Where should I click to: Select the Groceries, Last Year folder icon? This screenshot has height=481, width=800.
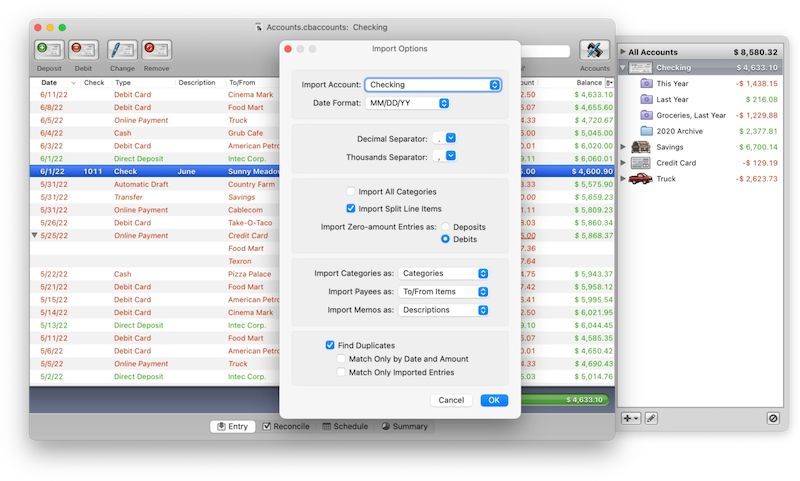[646, 115]
